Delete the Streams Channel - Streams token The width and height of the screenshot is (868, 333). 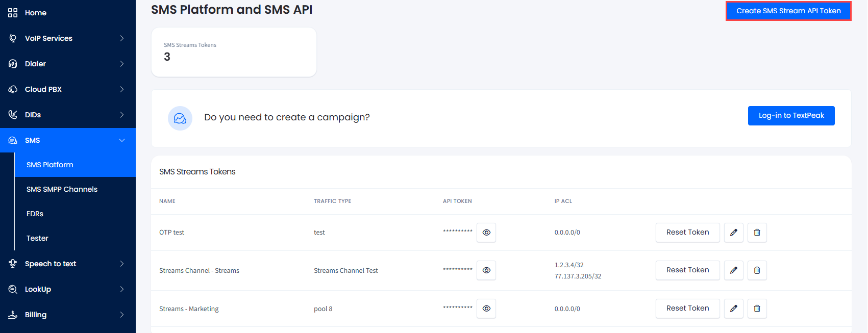click(x=757, y=270)
